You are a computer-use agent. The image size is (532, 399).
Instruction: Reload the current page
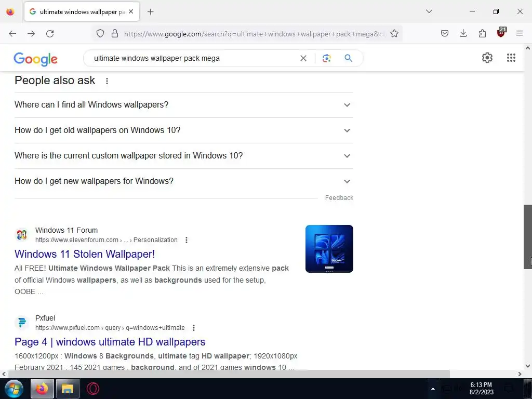click(50, 33)
